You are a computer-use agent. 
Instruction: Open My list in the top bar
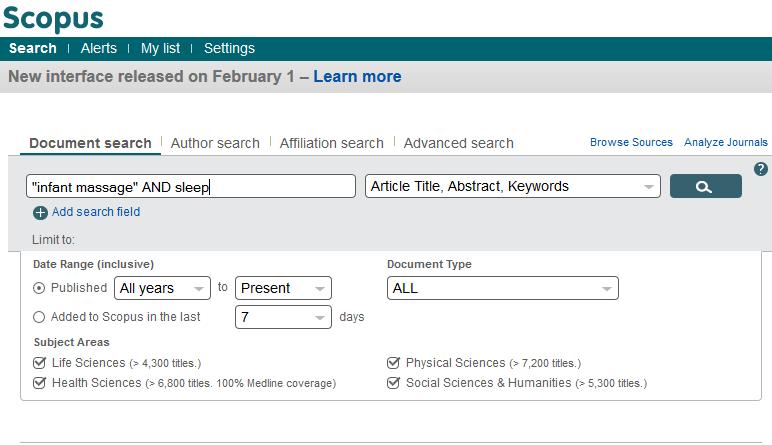[x=160, y=48]
